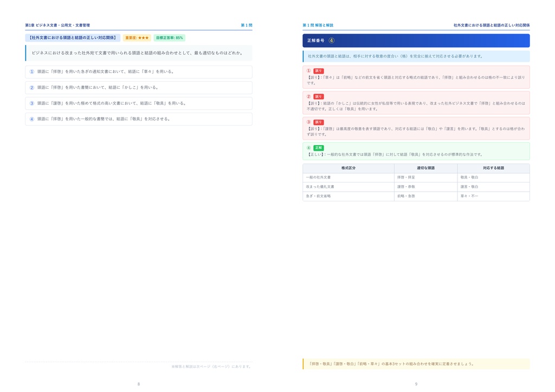The height and width of the screenshot is (392, 555).
Task: Select answer option ③ with 頭語「謹啓」
Action: coord(138,103)
